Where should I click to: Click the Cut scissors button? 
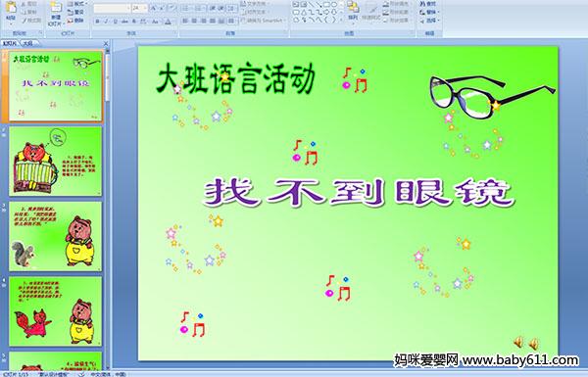click(x=29, y=4)
